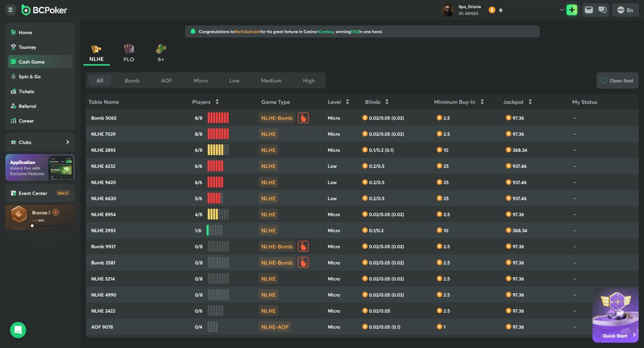Open the chat messages icon in header
The height and width of the screenshot is (348, 644).
coord(602,10)
